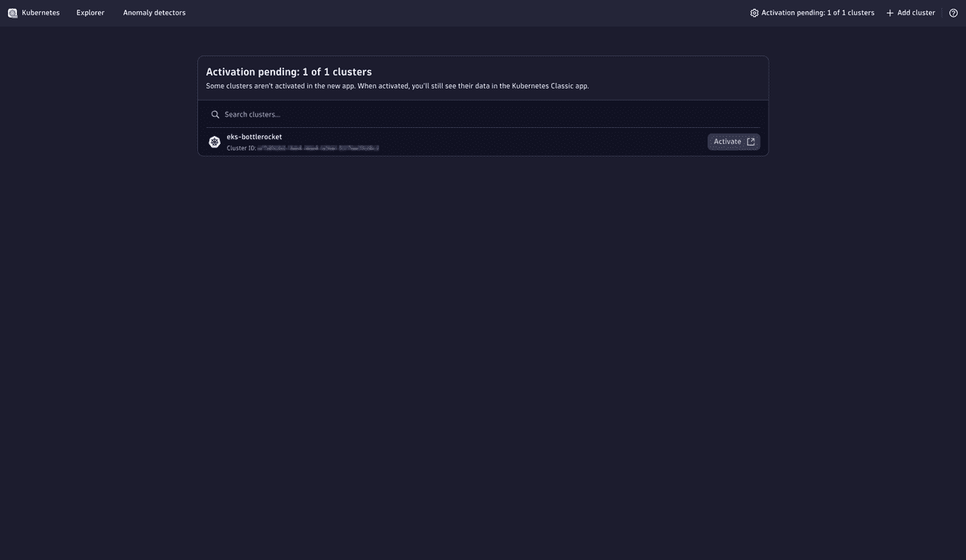This screenshot has height=560, width=966.
Task: Open the Kubernetes home label in navbar
Action: [x=40, y=13]
